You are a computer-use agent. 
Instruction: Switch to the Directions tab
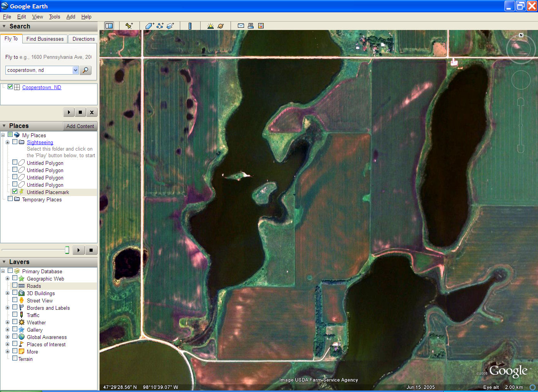tap(83, 39)
